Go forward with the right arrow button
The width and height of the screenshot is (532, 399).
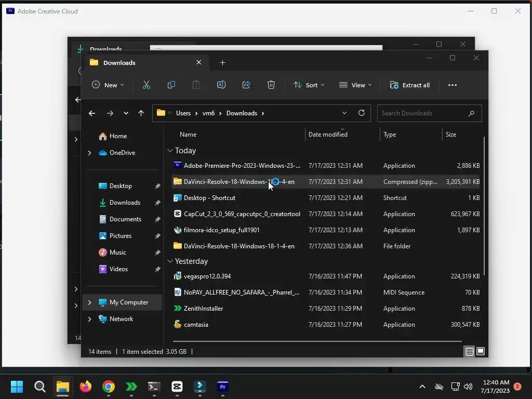tap(110, 113)
